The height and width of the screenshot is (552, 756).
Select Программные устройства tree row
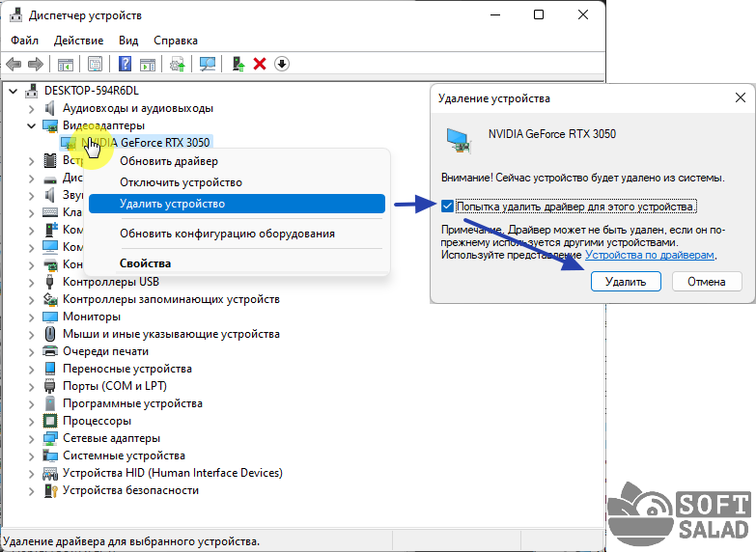(x=132, y=403)
